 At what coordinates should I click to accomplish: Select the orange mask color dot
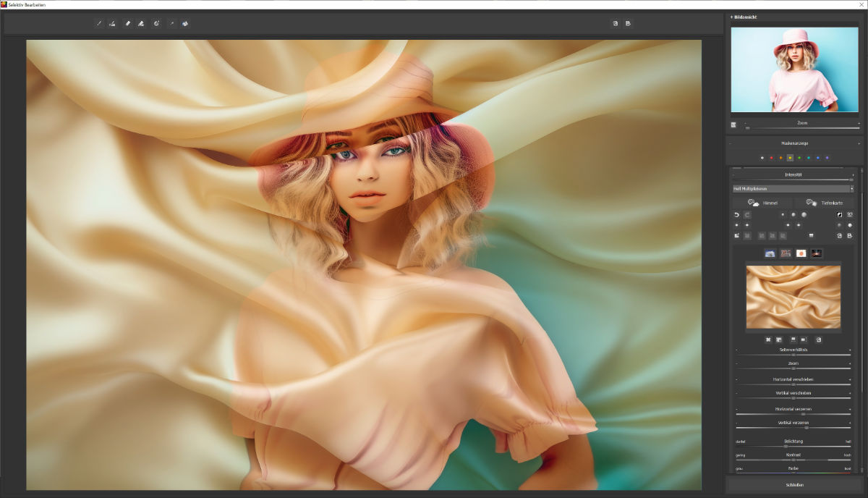[x=780, y=157]
